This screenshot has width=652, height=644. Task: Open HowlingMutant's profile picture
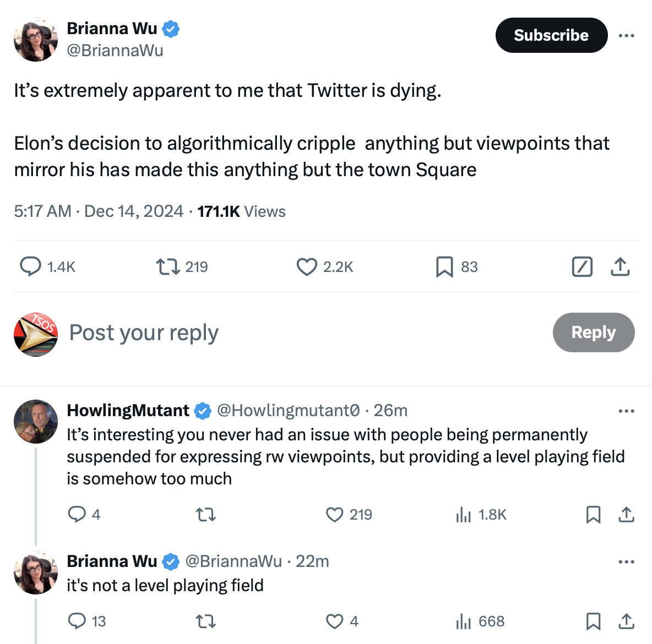point(36,422)
